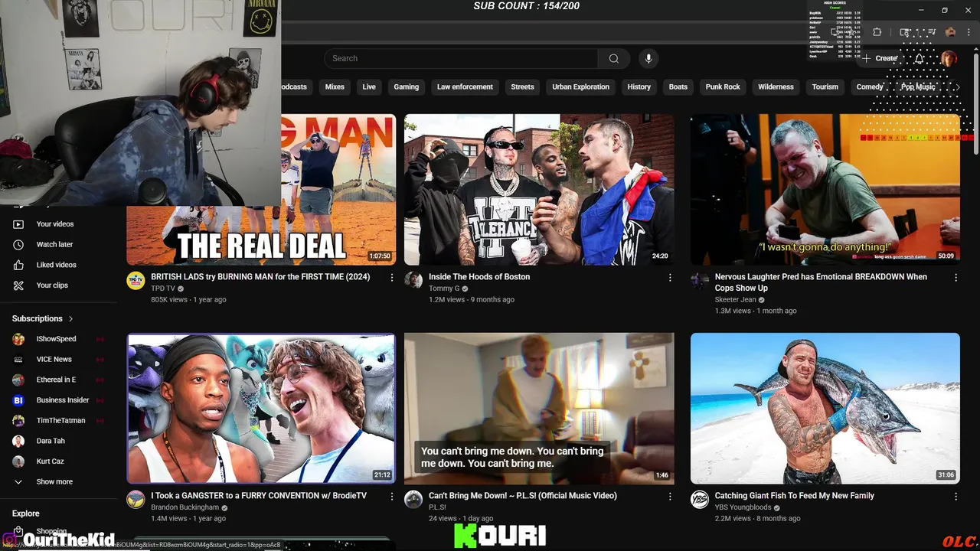This screenshot has height=551, width=980.
Task: Select the Streets filter chip
Action: (x=522, y=87)
